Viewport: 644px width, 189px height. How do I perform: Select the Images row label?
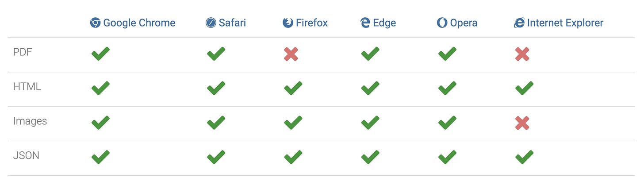coord(30,121)
